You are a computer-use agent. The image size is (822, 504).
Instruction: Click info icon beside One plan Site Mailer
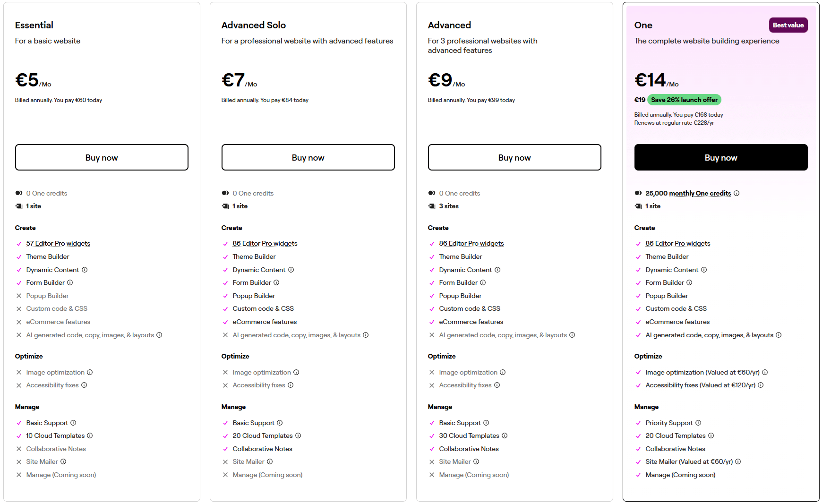click(x=738, y=461)
